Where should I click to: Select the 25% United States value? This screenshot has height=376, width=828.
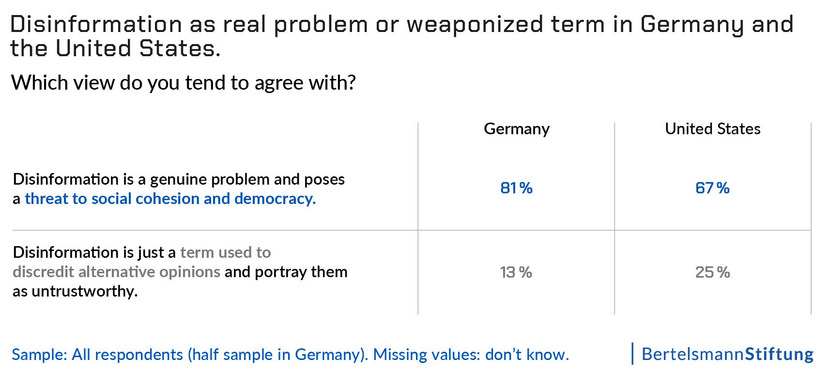point(712,273)
